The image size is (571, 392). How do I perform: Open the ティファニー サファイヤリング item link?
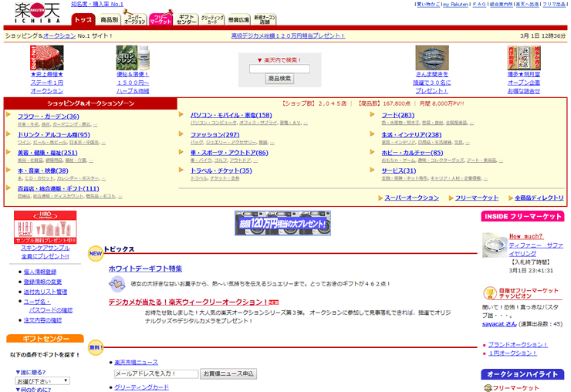(x=536, y=249)
